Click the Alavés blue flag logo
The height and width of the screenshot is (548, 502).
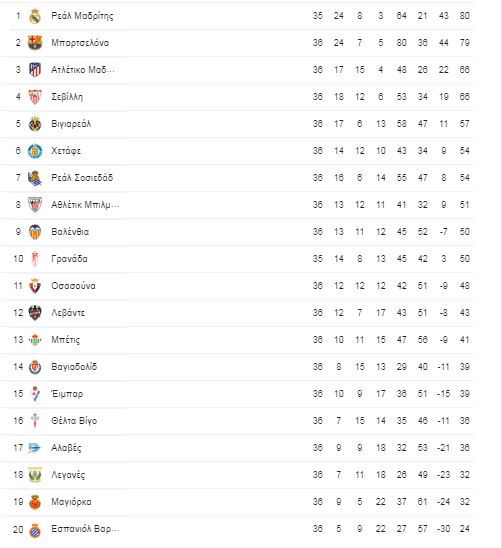coord(35,448)
